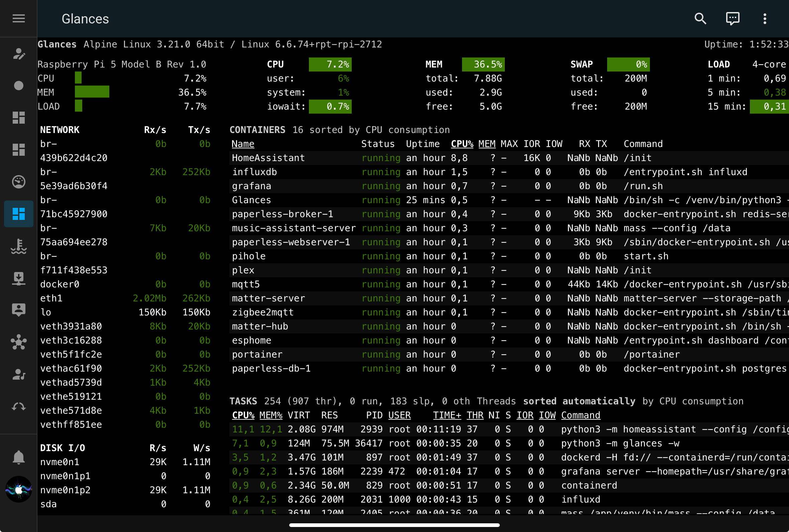
Task: Open the three-dot overflow menu
Action: pos(765,18)
